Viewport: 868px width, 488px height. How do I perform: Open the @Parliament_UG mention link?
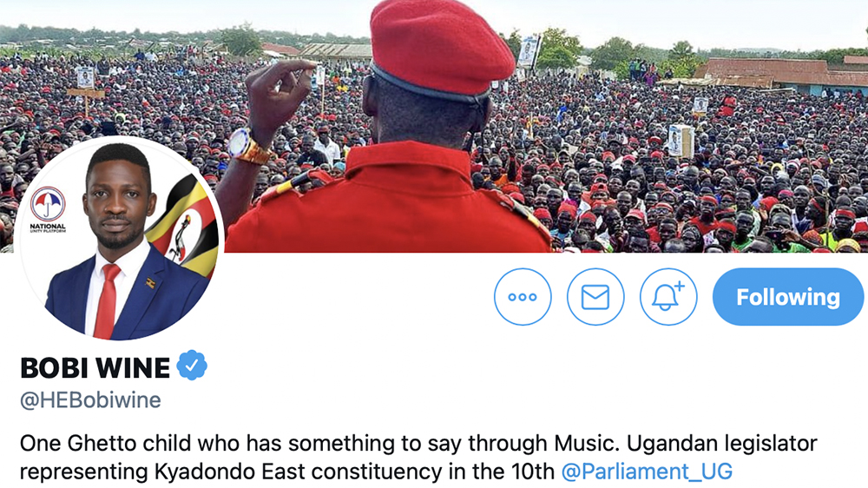[647, 472]
